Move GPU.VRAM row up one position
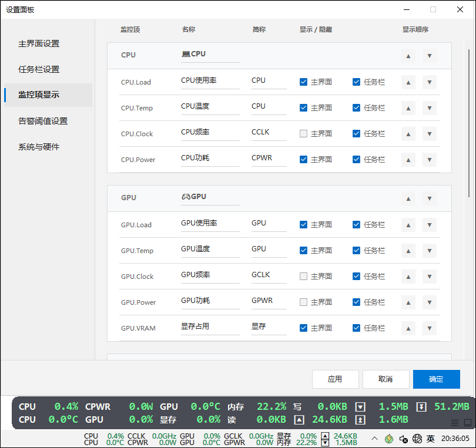The width and height of the screenshot is (476, 448). tap(408, 328)
